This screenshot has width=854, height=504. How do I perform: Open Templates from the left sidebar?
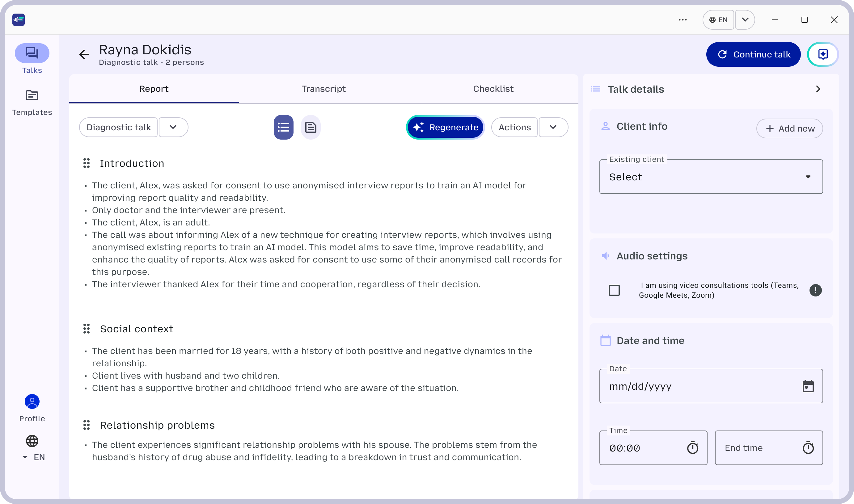tap(32, 102)
